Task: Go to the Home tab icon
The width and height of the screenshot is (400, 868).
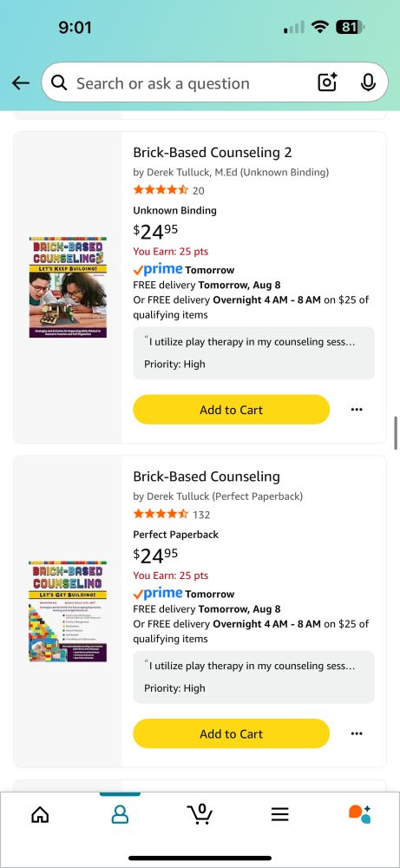Action: [x=41, y=814]
